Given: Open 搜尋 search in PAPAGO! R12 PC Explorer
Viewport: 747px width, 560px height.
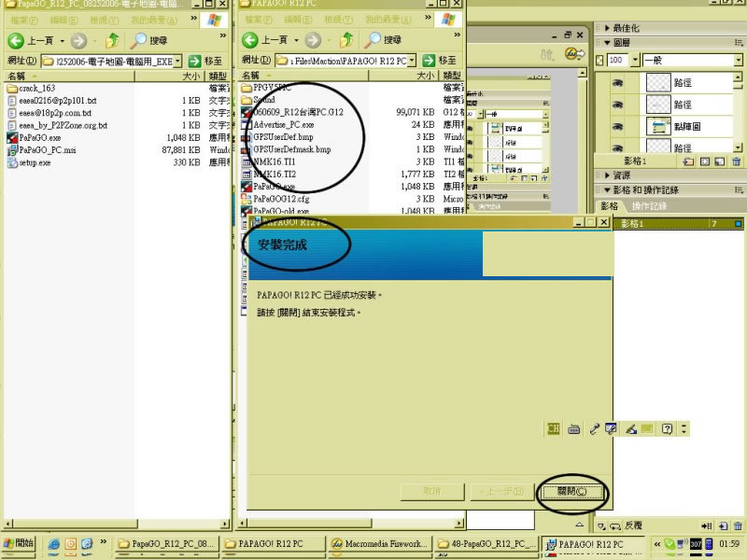Looking at the screenshot, I should (x=383, y=40).
